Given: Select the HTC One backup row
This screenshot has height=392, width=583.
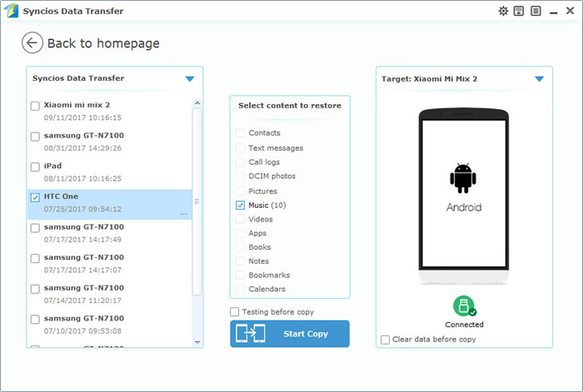Looking at the screenshot, I should (x=110, y=205).
